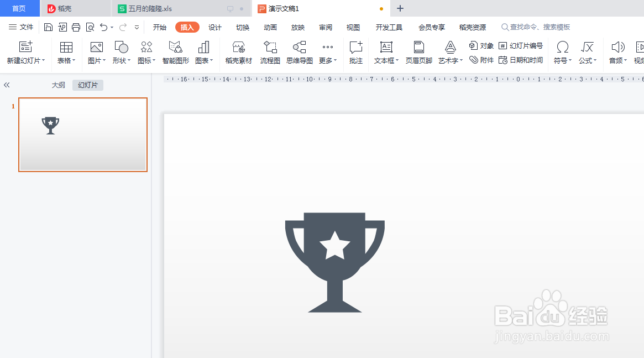Open the 稻壳资源 tab
Viewport: 644px width, 358px height.
[x=472, y=27]
